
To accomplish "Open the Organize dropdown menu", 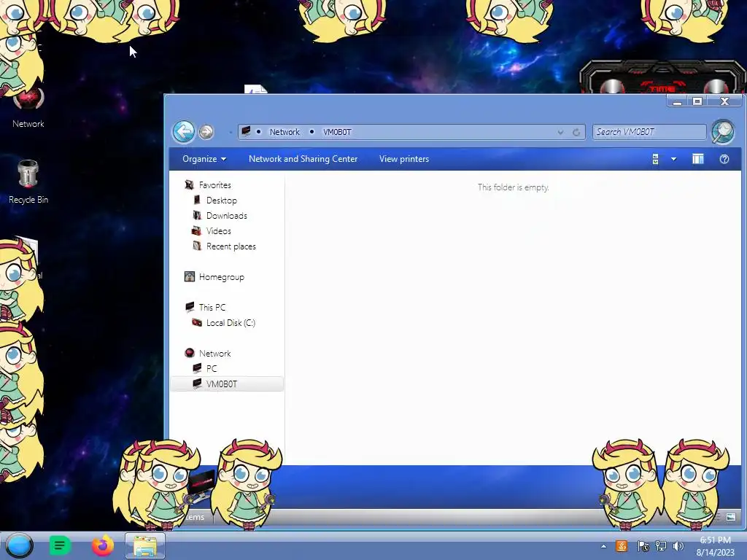I will pyautogui.click(x=204, y=159).
